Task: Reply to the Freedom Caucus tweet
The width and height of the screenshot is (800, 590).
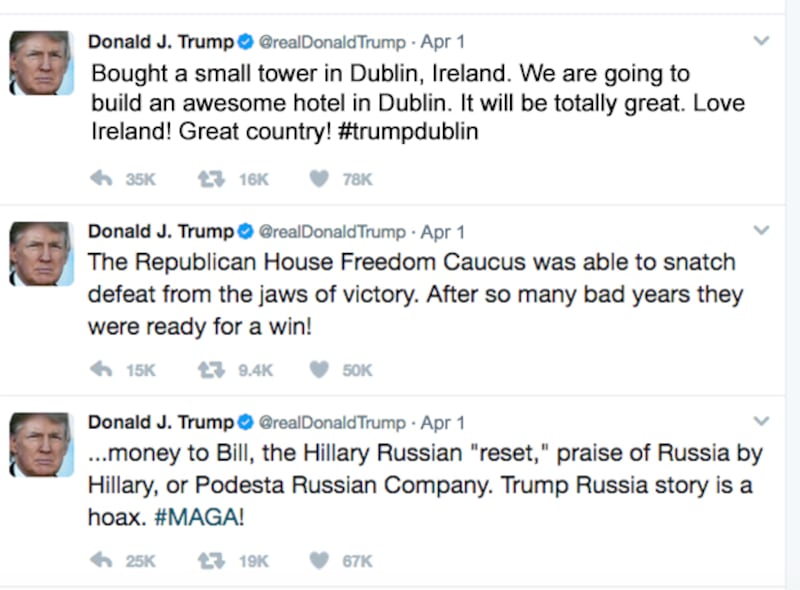Action: tap(101, 370)
